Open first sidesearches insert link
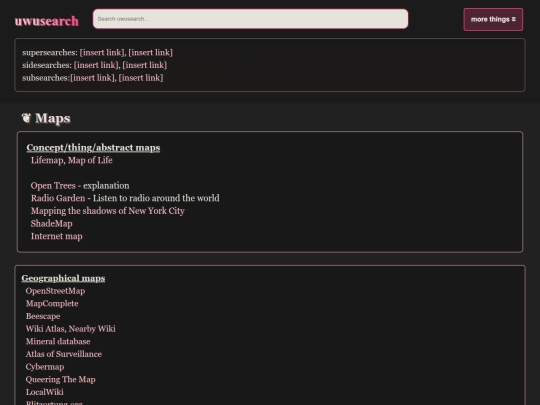 point(96,65)
